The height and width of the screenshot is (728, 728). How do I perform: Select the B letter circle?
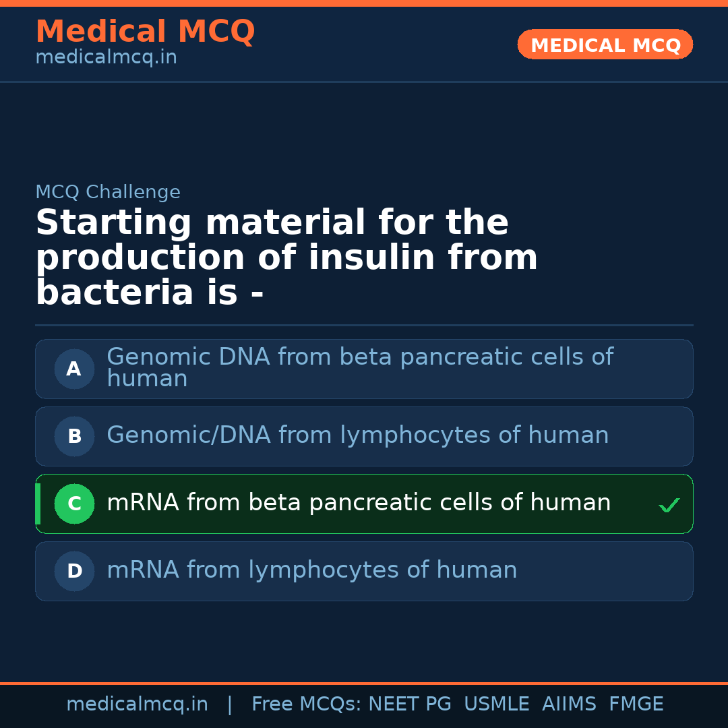pyautogui.click(x=74, y=436)
